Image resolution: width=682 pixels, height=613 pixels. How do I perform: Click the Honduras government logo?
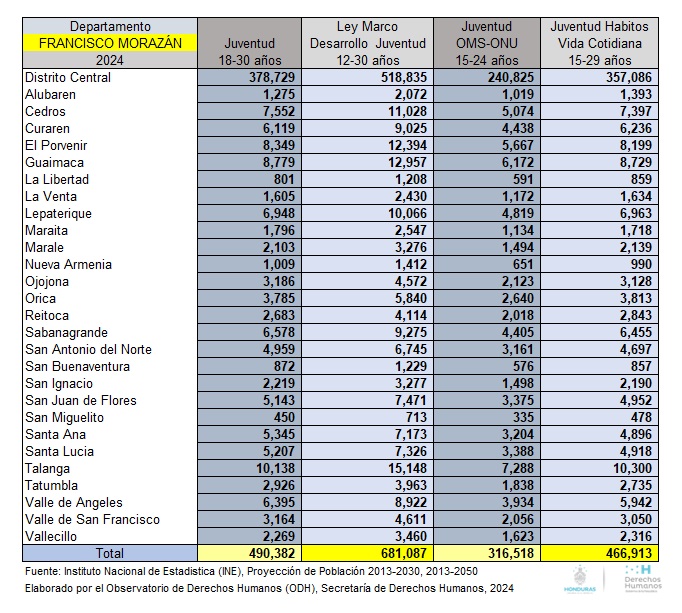(580, 580)
